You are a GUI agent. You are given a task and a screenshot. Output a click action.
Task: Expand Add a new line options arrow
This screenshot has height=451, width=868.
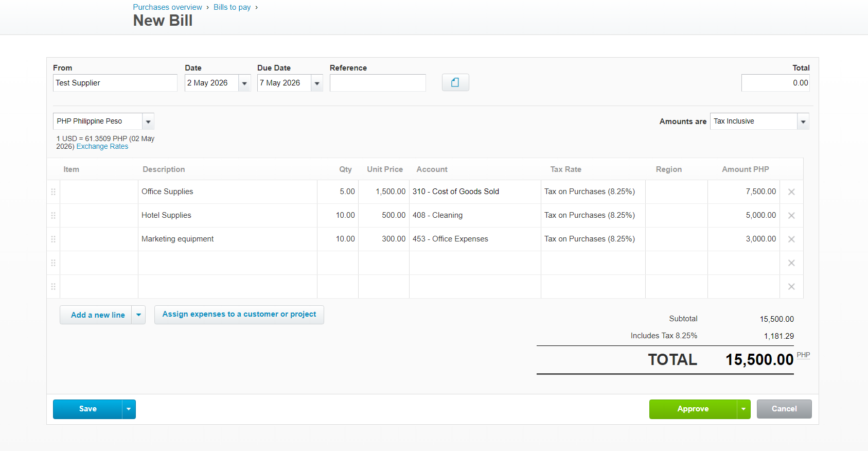(x=138, y=315)
